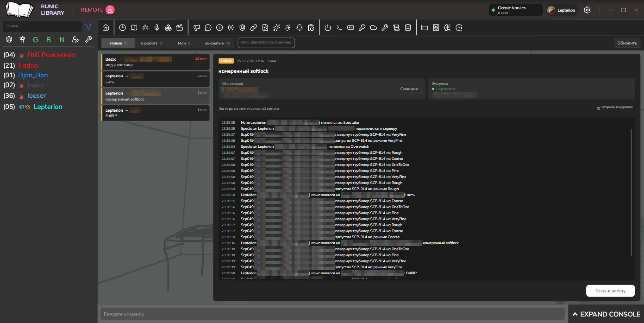Click the Поиск search field
The width and height of the screenshot is (644, 323).
[43, 26]
